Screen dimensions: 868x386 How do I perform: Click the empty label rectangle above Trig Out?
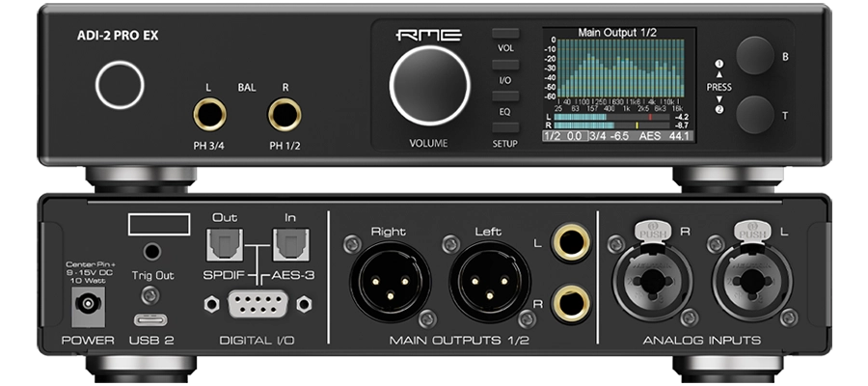point(159,224)
